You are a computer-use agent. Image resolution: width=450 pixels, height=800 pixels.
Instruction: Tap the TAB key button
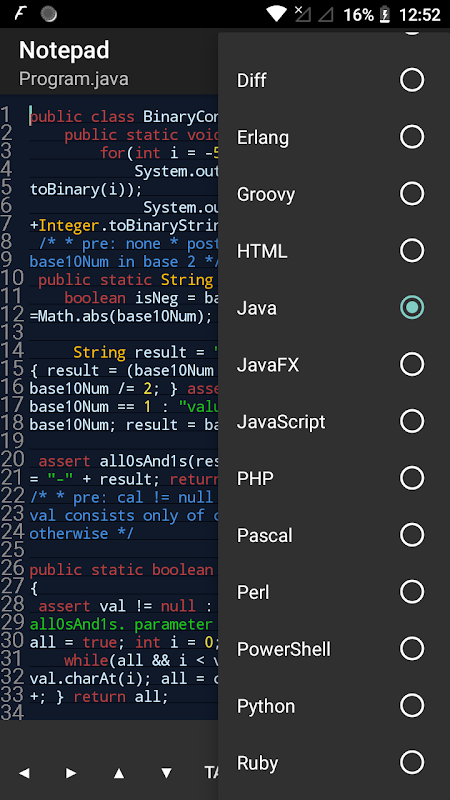(211, 773)
